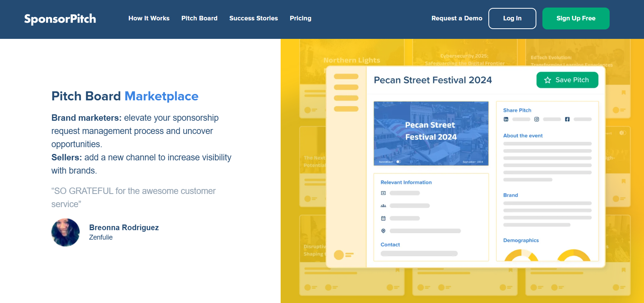Open Success Stories in the navigation
Image resolution: width=644 pixels, height=303 pixels.
pyautogui.click(x=253, y=18)
